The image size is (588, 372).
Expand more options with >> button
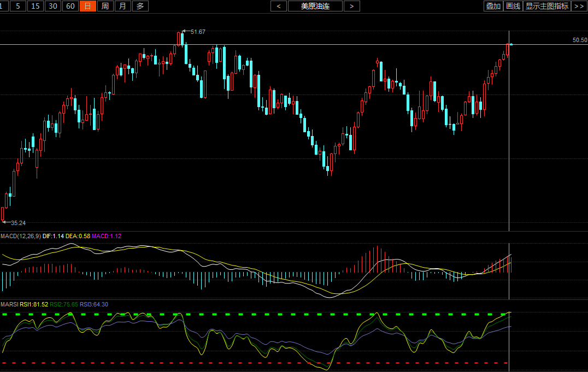579,6
